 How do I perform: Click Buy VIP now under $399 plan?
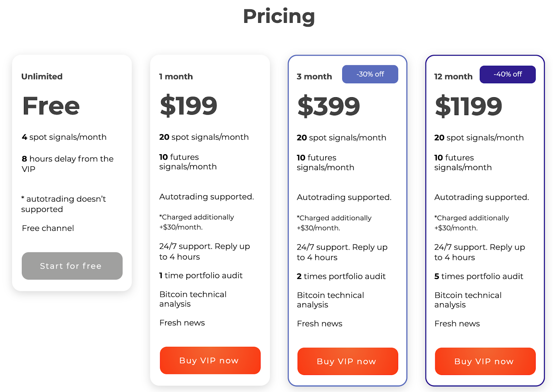pyautogui.click(x=347, y=361)
